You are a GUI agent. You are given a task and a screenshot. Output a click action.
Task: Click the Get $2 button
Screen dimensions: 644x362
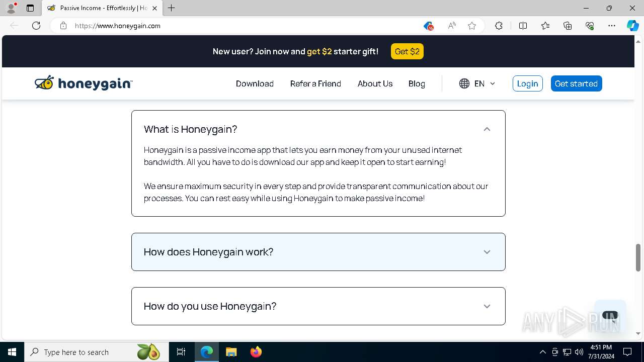[407, 51]
